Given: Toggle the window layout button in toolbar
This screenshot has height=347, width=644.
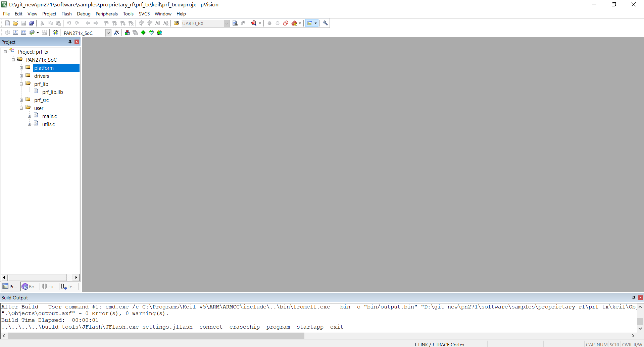Looking at the screenshot, I should pos(310,23).
